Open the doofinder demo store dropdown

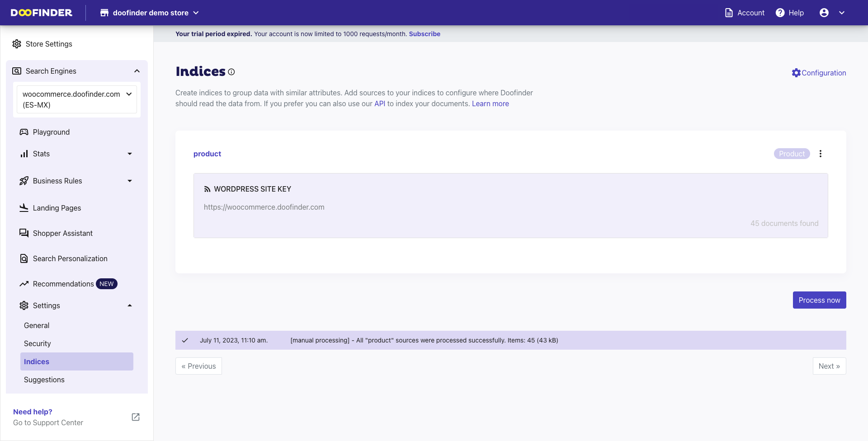150,13
